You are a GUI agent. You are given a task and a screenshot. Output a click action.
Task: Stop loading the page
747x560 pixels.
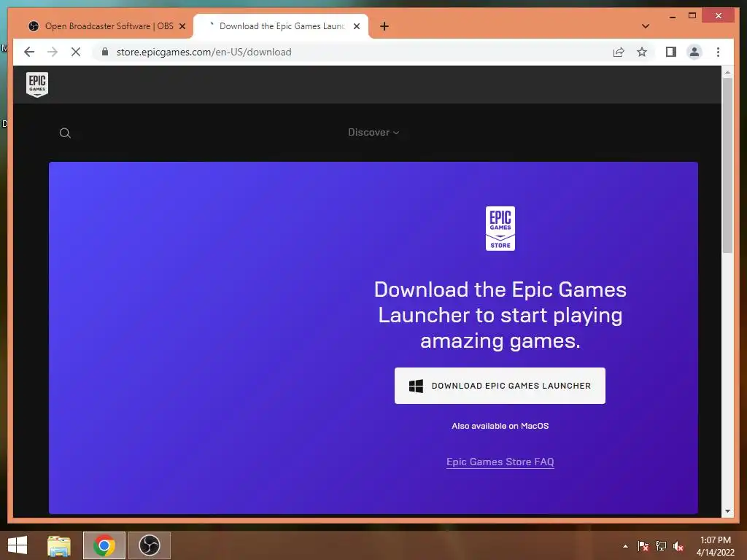(x=76, y=52)
